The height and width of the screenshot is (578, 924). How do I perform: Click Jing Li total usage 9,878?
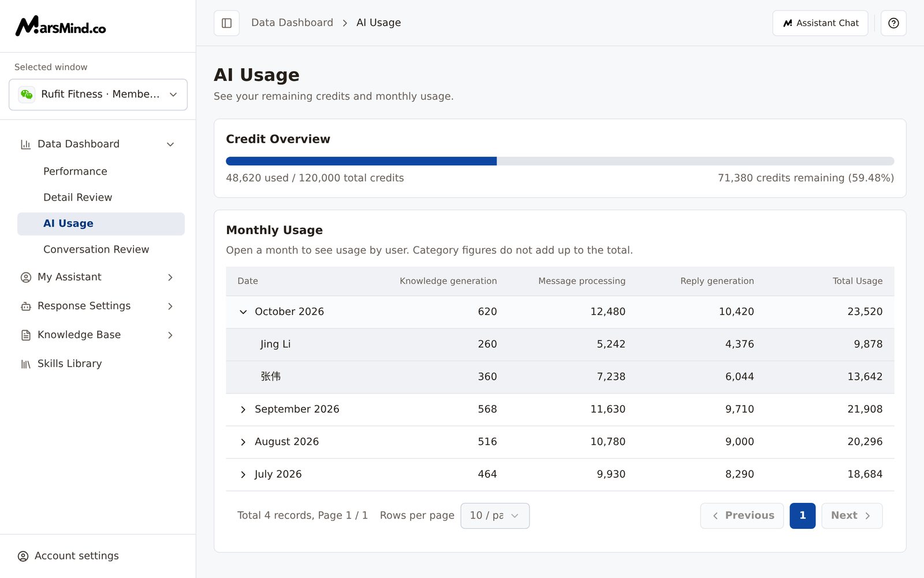(868, 344)
